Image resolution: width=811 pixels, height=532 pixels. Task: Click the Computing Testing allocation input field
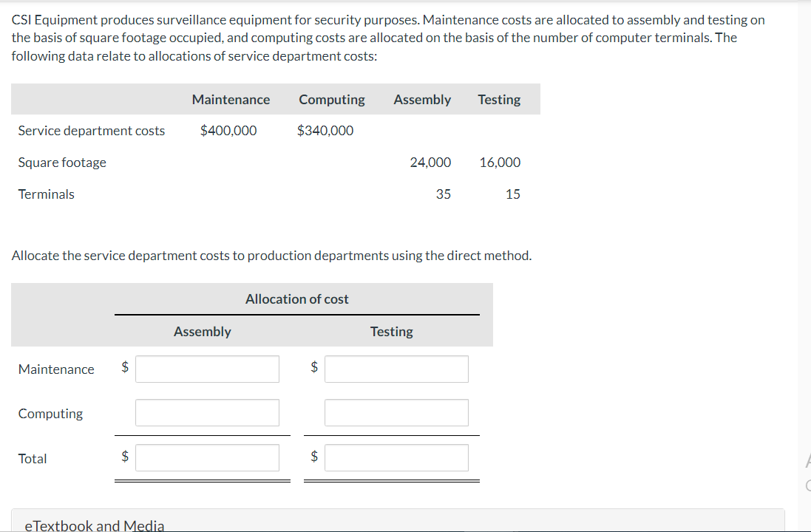coord(396,412)
